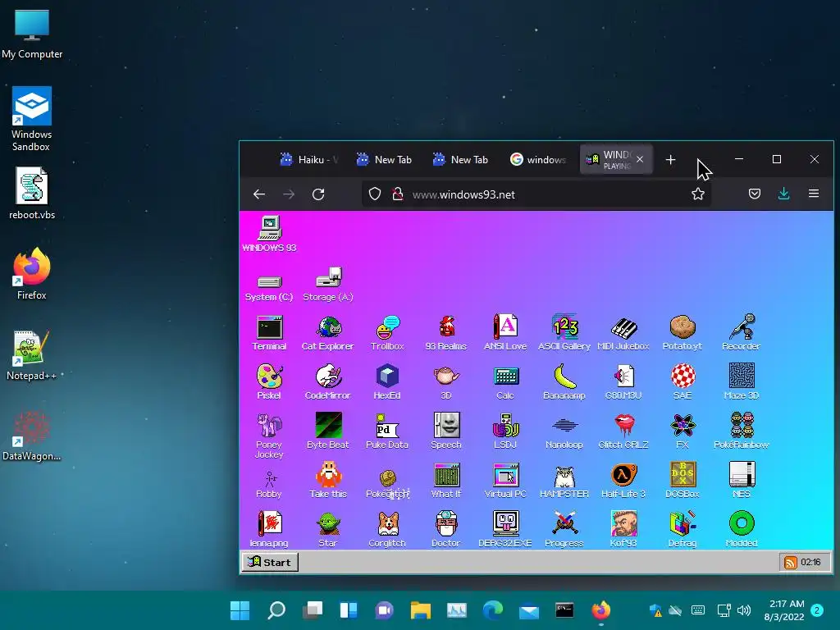Launch Half-Life 3 icon
Viewport: 840px width, 630px height.
tap(623, 481)
